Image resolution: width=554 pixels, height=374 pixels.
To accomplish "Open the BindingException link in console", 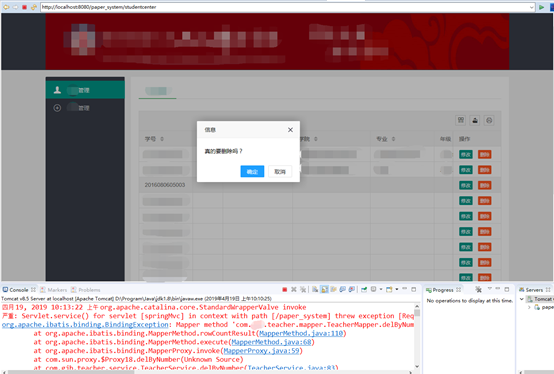I will (x=85, y=324).
